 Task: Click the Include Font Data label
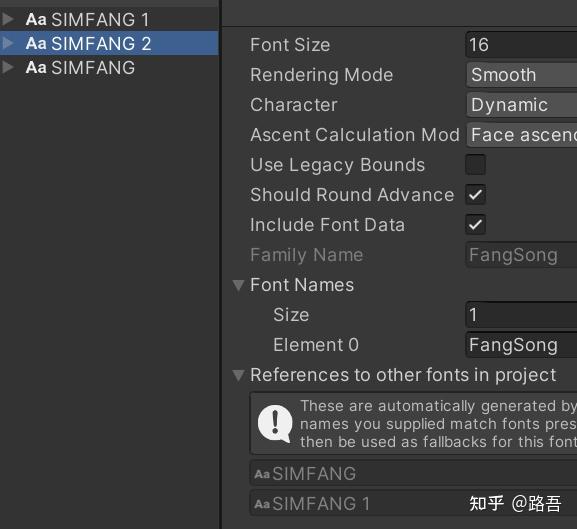[328, 225]
